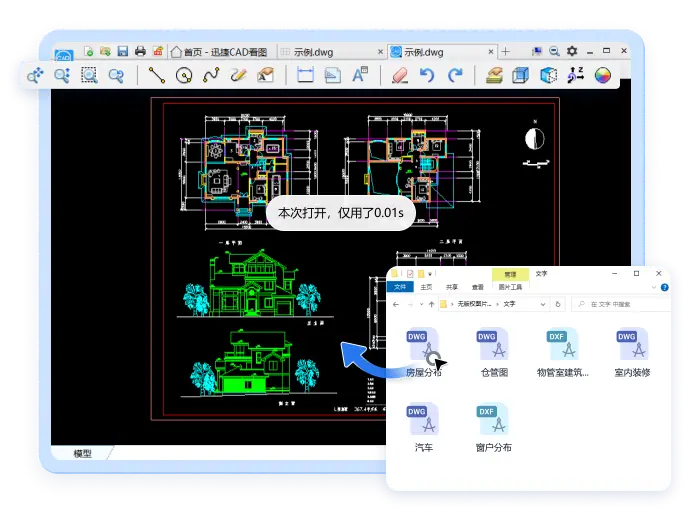Click the undo arrow icon
This screenshot has height=508, width=693.
click(427, 75)
